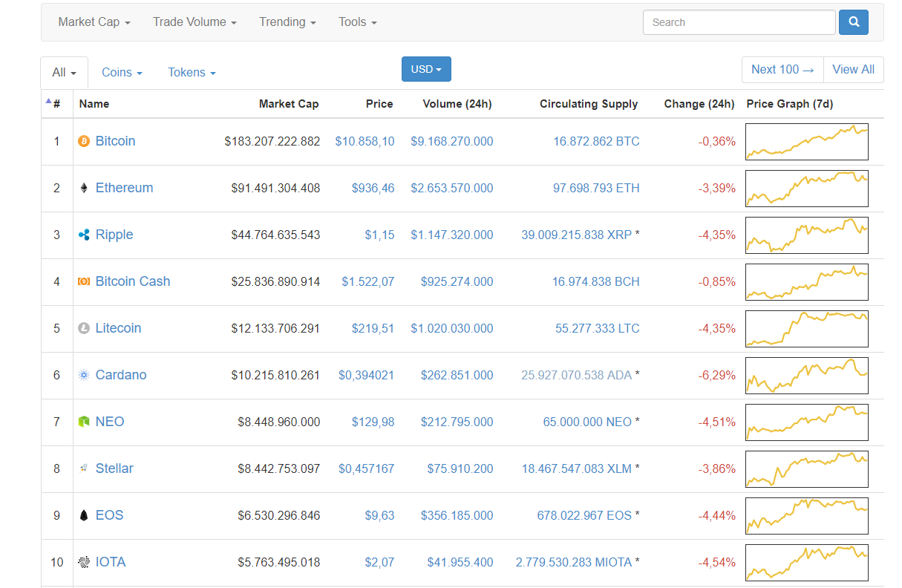Screen dimensions: 902x588
Task: Open Ethereum 7d price graph
Action: pos(807,189)
